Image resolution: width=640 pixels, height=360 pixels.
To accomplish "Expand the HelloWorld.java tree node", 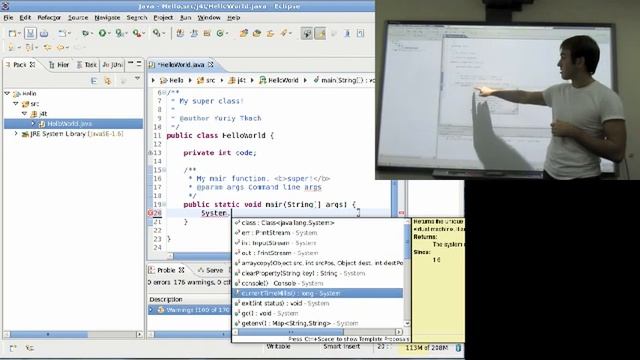I will pos(33,123).
